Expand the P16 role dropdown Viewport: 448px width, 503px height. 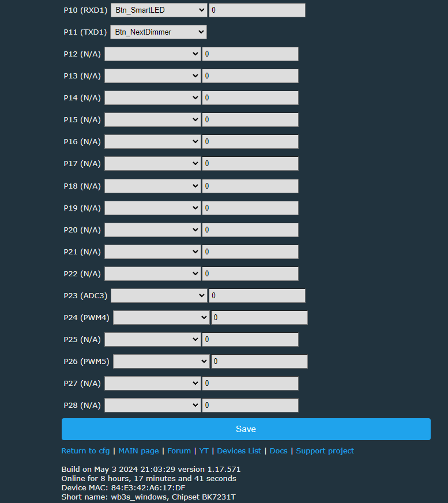[x=153, y=142]
